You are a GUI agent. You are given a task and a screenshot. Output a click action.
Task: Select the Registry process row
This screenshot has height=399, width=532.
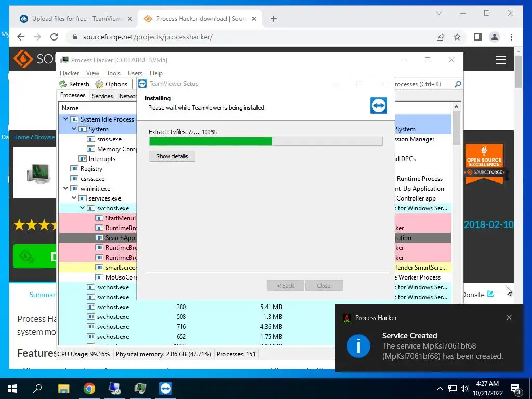click(x=91, y=169)
